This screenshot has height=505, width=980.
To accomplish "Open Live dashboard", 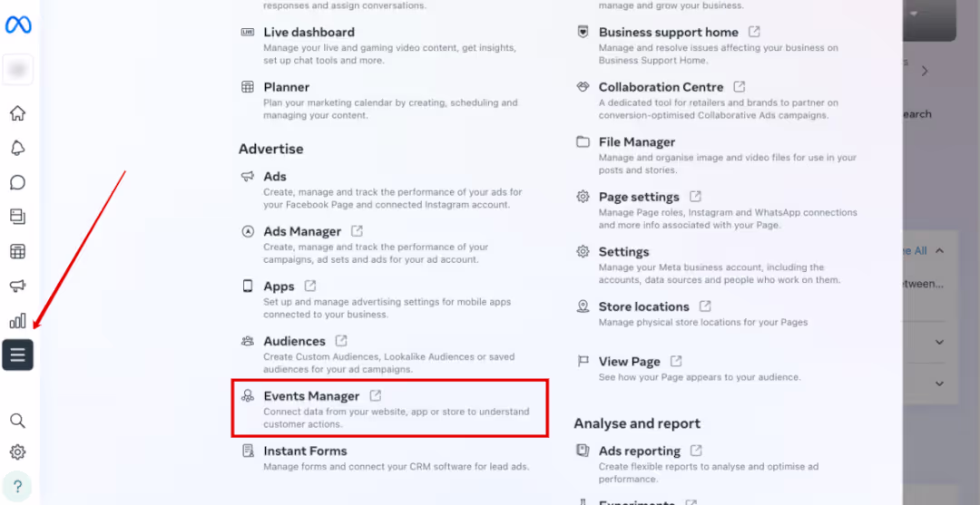I will (x=309, y=32).
